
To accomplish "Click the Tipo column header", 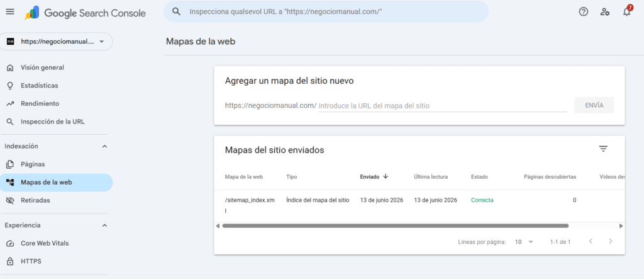I will click(x=292, y=176).
